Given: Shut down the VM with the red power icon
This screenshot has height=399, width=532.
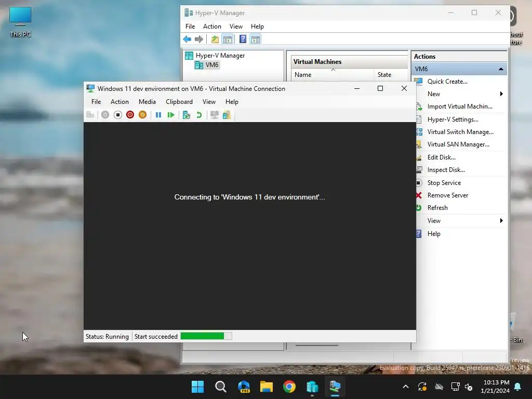Looking at the screenshot, I should pos(130,115).
